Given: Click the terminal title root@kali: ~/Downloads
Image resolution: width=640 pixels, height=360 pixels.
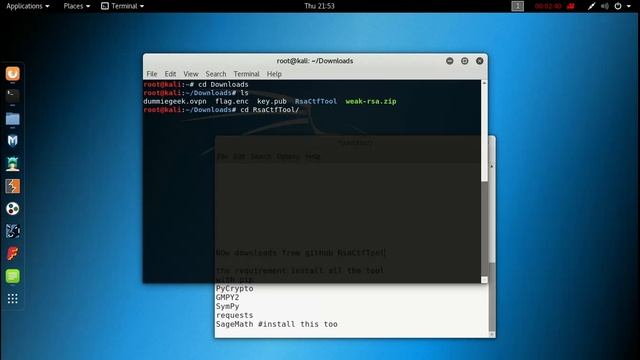Looking at the screenshot, I should tap(315, 61).
